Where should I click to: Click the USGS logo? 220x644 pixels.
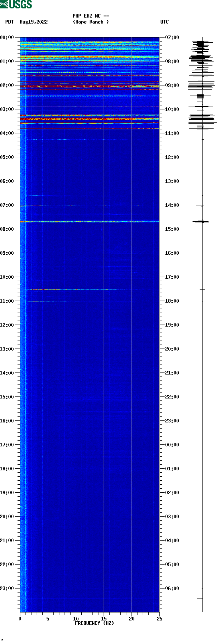(x=16, y=4)
